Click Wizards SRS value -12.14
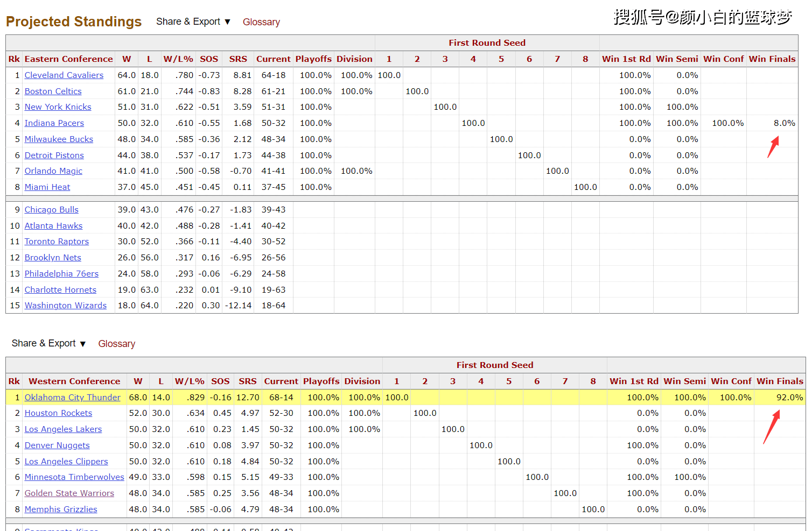Image resolution: width=812 pixels, height=531 pixels. click(x=238, y=306)
